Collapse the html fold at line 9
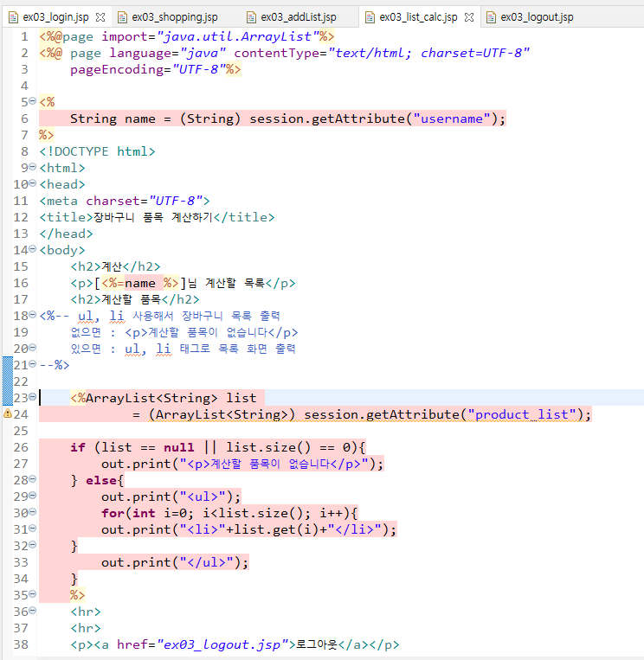644x660 pixels. (x=32, y=167)
